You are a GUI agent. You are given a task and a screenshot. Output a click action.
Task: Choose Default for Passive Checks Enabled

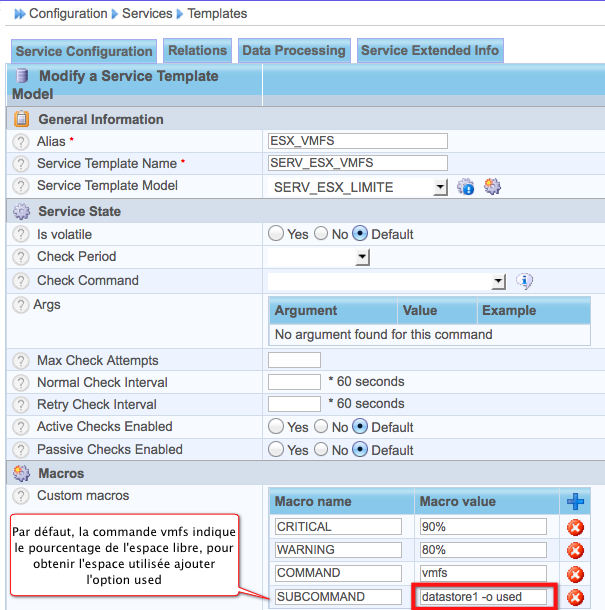(x=360, y=450)
